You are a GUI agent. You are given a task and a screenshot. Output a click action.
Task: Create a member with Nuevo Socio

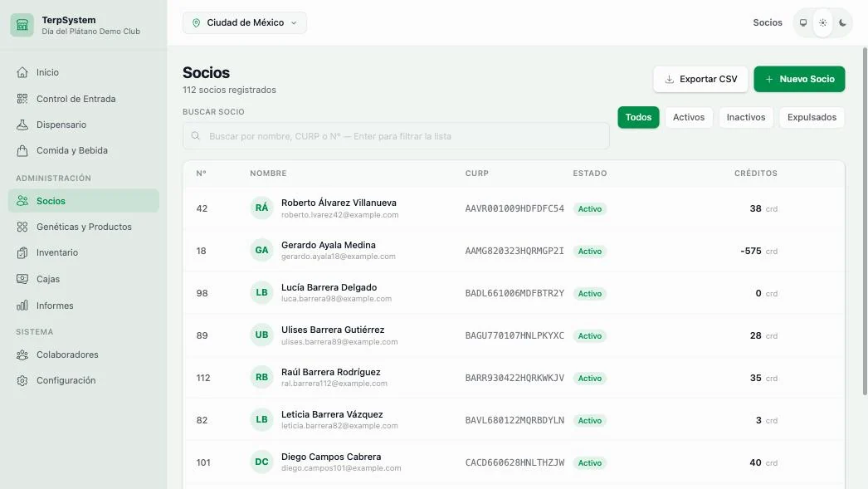pyautogui.click(x=799, y=79)
